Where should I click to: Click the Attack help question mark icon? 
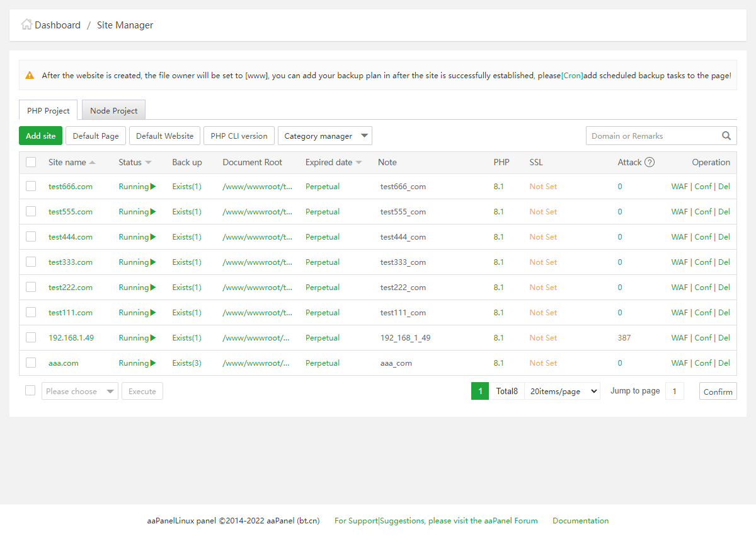coord(650,162)
